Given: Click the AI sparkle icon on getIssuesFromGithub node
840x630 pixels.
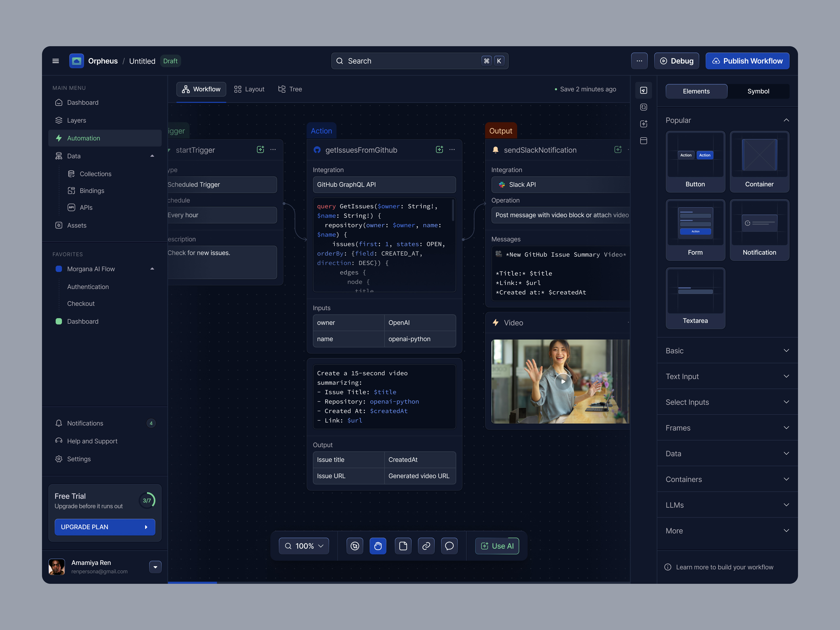Looking at the screenshot, I should click(x=439, y=150).
